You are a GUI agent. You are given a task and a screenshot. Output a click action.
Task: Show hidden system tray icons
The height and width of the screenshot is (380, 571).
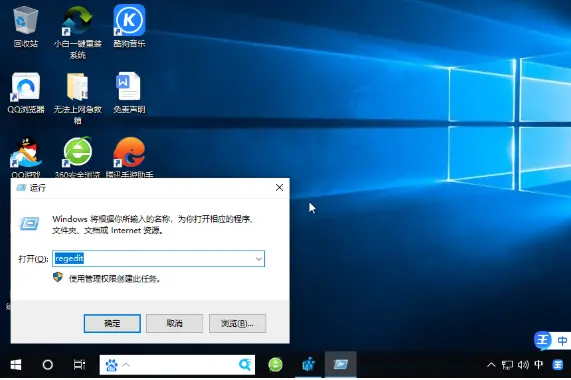coord(491,364)
